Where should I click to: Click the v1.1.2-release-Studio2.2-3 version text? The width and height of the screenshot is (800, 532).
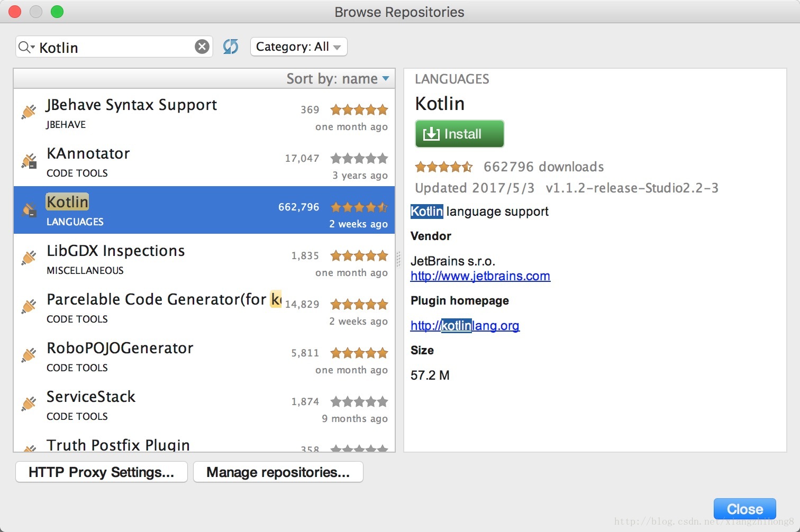coord(632,188)
